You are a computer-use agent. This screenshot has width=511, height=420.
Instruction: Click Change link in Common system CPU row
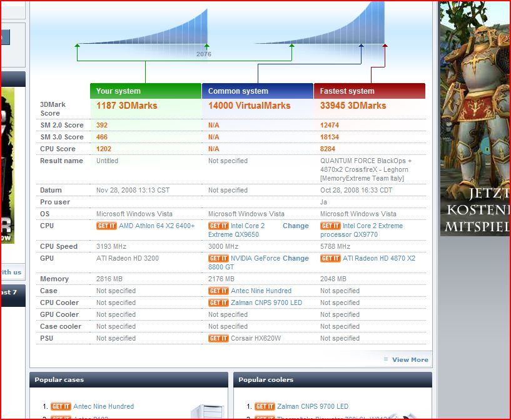(296, 226)
